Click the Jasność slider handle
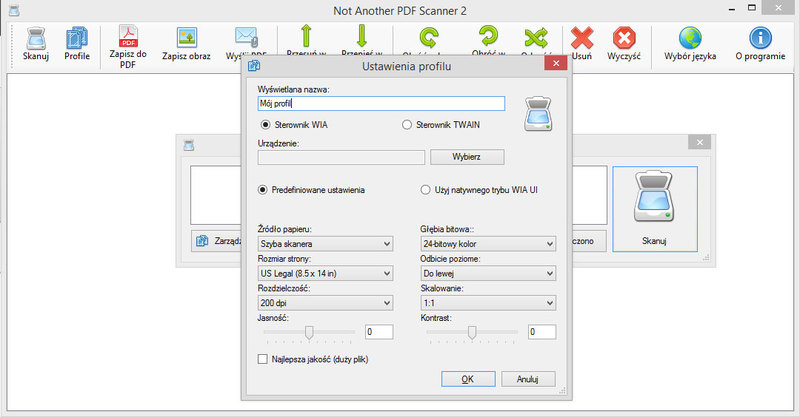The width and height of the screenshot is (800, 417). [x=309, y=333]
